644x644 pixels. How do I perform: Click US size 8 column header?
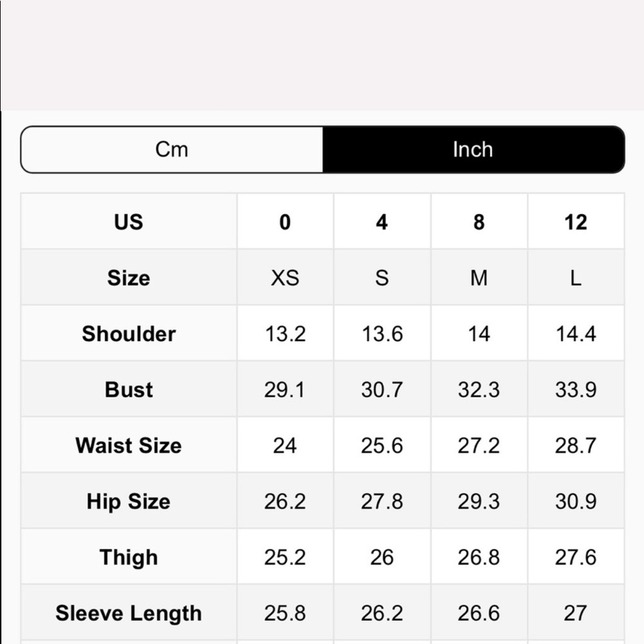click(x=478, y=222)
